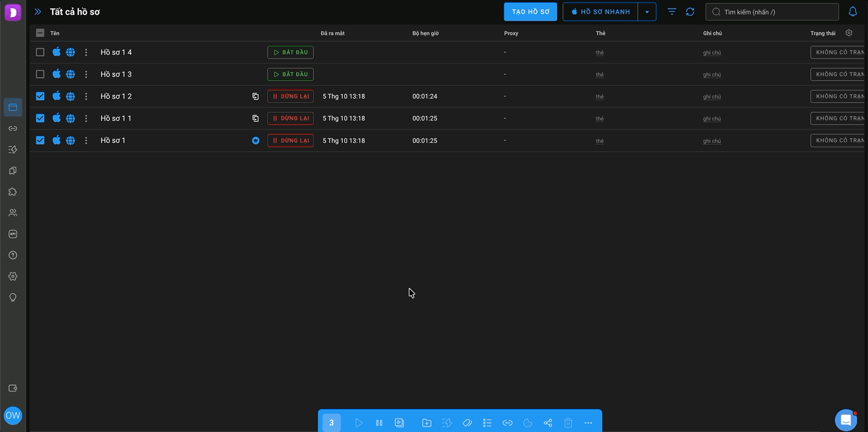Click the Đã ra mắt column header
Image resolution: width=868 pixels, height=432 pixels.
tap(333, 33)
